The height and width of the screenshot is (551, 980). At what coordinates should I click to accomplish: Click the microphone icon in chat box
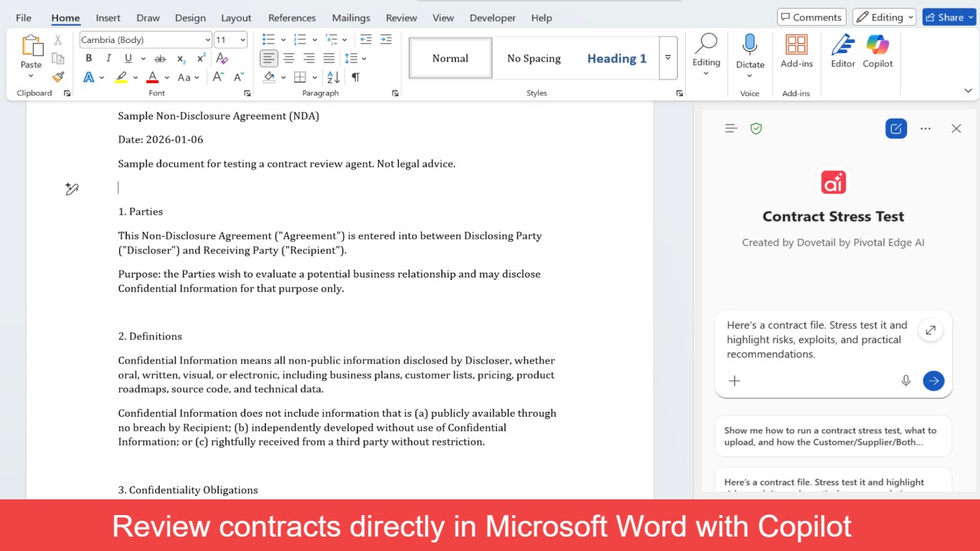click(906, 381)
